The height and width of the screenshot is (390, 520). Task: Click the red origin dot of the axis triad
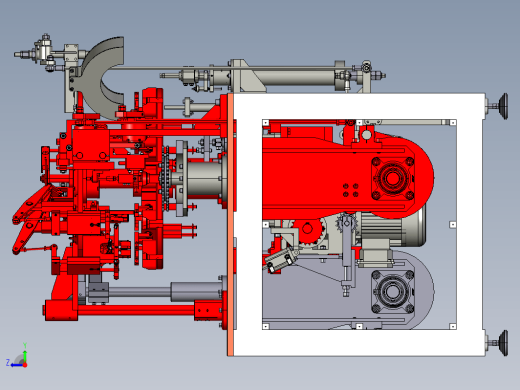25,365
